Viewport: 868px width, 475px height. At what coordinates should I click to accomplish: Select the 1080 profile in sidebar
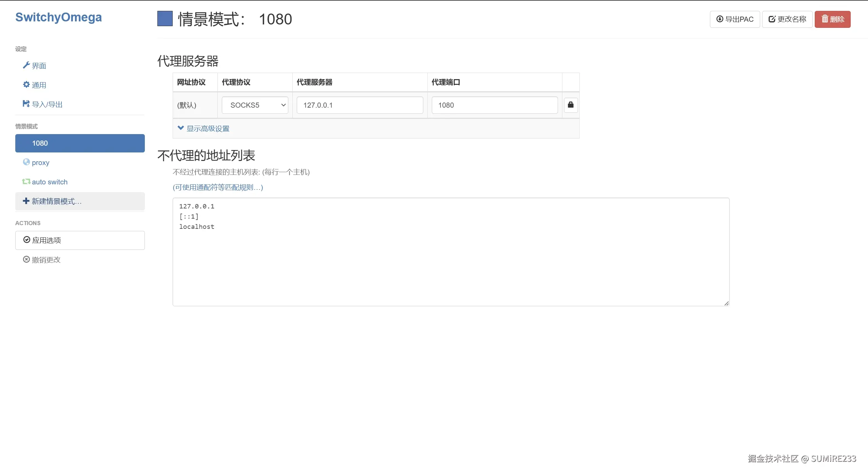coord(80,143)
